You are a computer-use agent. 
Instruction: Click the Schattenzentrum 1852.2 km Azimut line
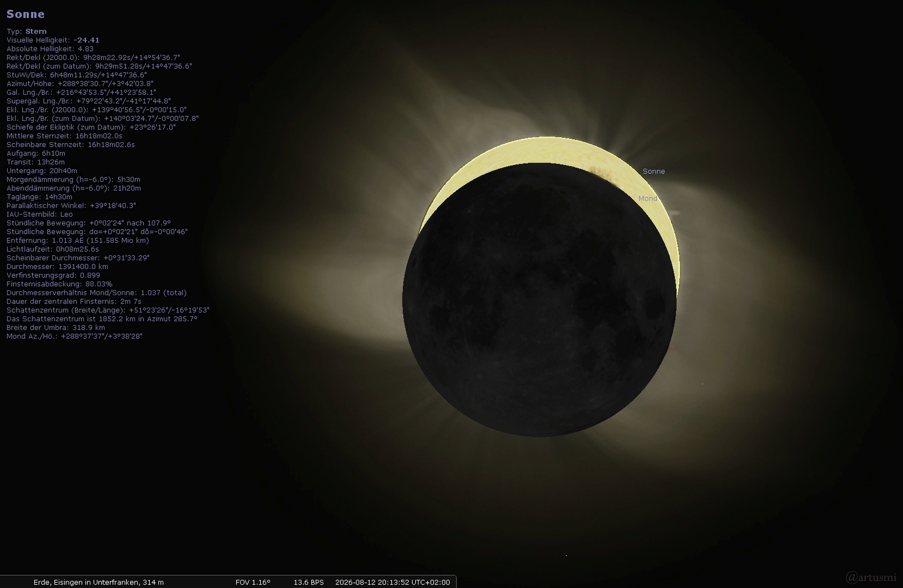(102, 318)
